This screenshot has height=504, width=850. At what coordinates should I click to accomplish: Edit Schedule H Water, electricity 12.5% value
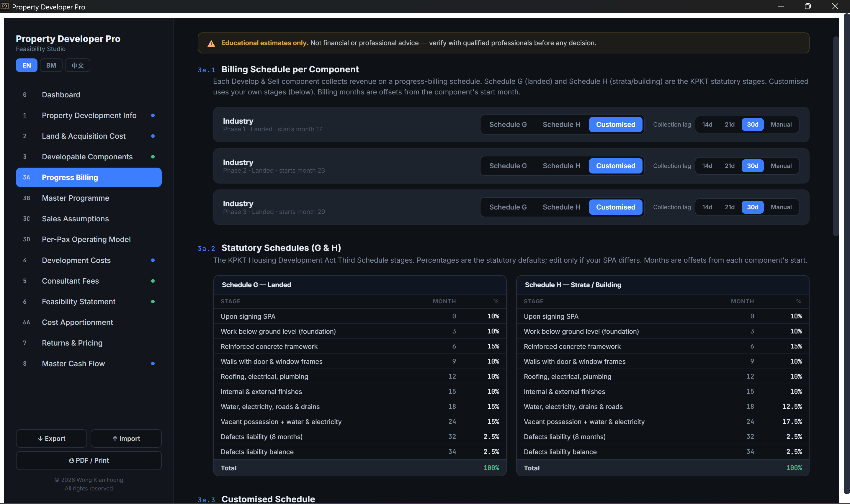click(x=792, y=407)
